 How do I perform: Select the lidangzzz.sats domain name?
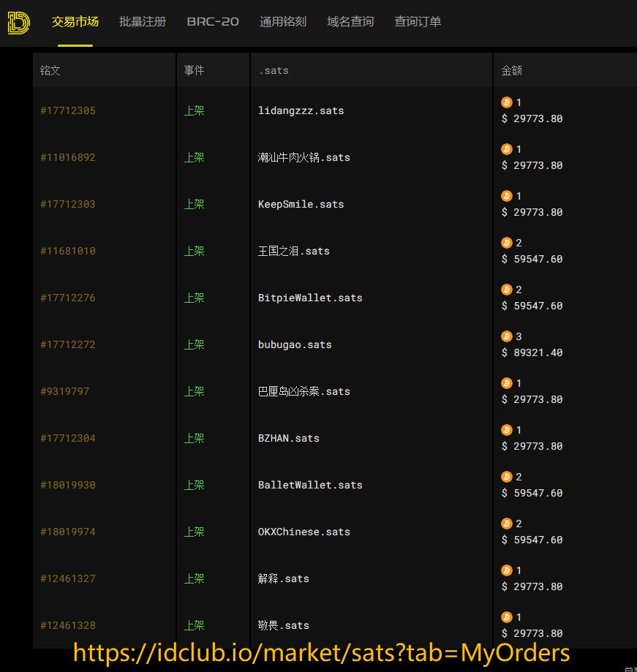[301, 110]
